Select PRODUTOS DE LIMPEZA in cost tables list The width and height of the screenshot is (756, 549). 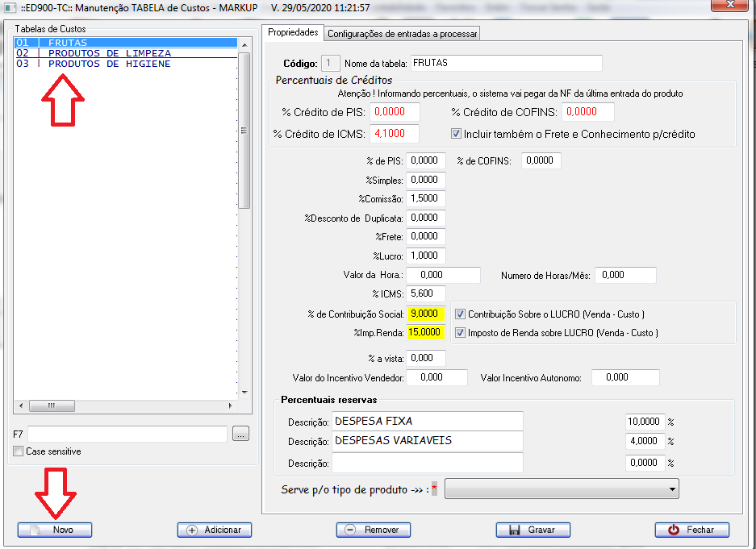[109, 53]
